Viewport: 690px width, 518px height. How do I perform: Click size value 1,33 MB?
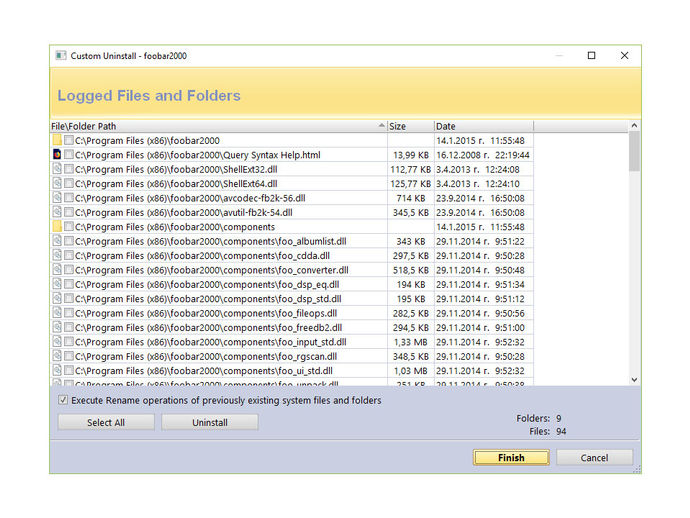coord(411,342)
